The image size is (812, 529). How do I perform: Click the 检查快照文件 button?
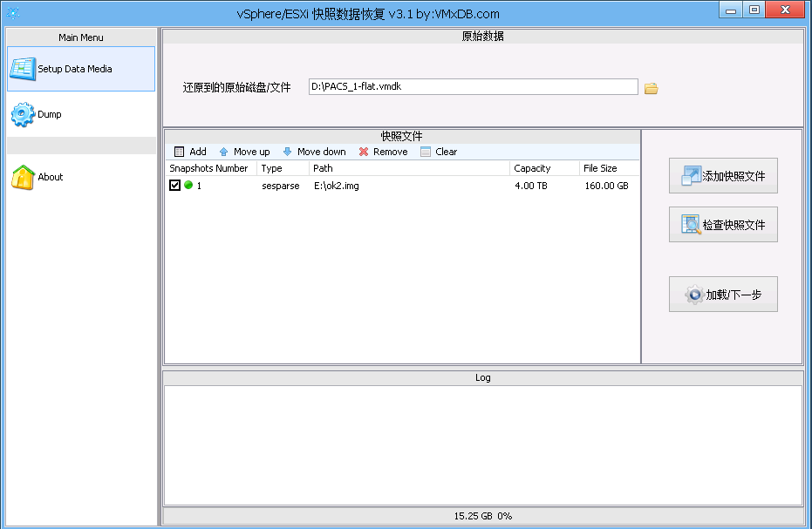click(723, 225)
